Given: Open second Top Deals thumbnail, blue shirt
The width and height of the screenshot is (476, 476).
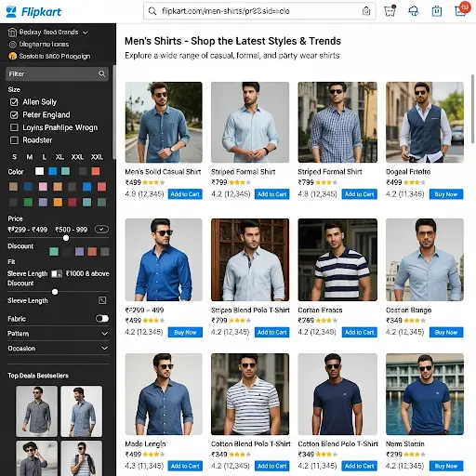Looking at the screenshot, I should (x=82, y=411).
